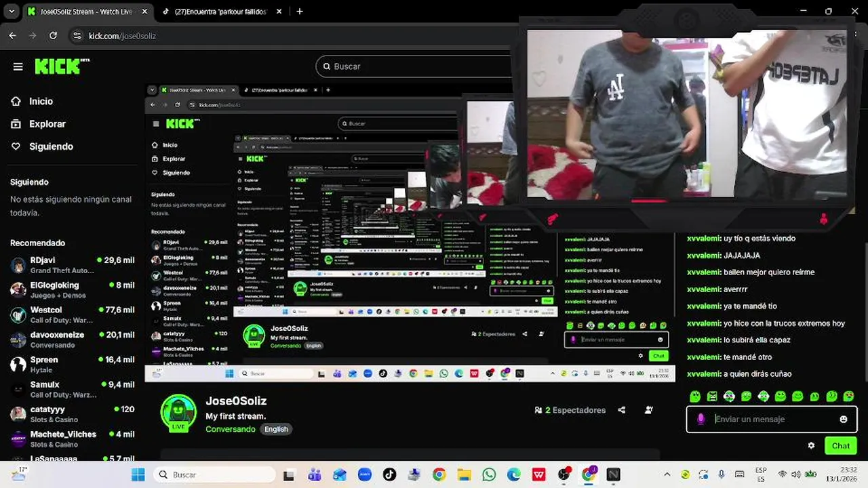Click the taskbar Buscar search box

coord(214,474)
